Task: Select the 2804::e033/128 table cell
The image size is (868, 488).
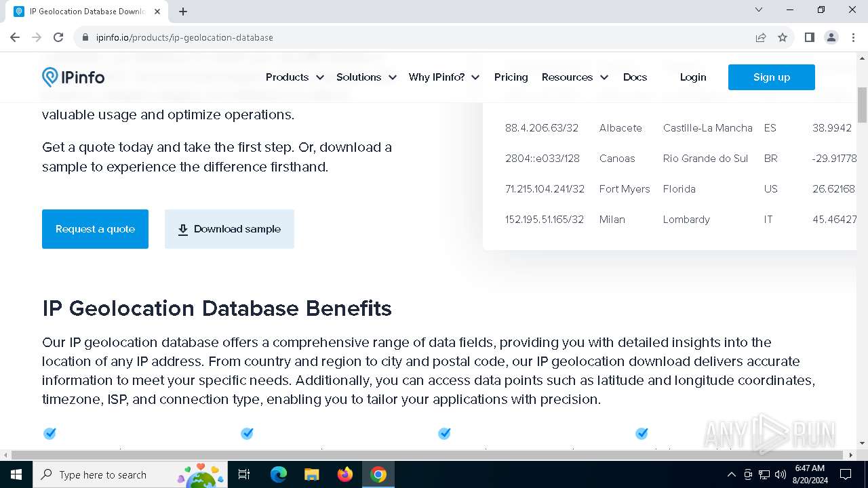Action: pyautogui.click(x=542, y=159)
